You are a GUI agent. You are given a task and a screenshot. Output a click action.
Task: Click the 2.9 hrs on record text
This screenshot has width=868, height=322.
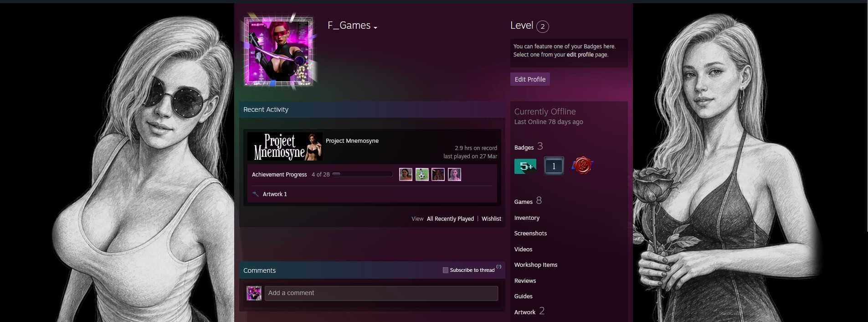(x=476, y=148)
